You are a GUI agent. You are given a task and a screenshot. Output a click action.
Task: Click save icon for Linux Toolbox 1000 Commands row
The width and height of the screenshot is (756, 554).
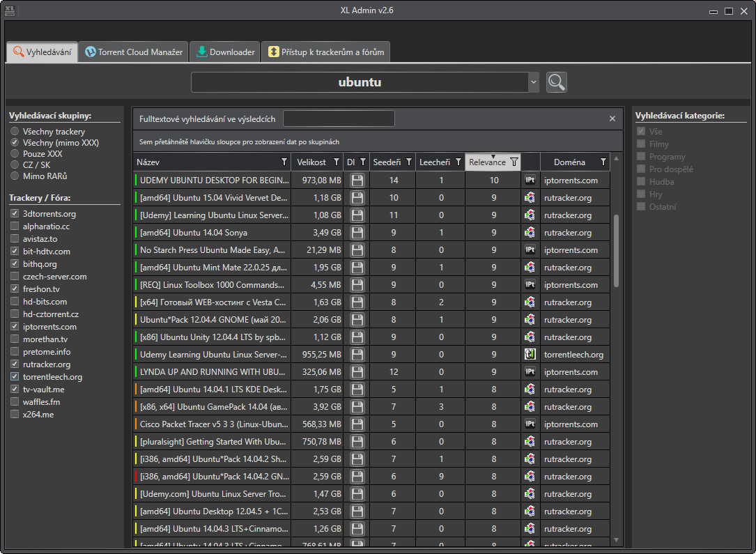tap(357, 285)
